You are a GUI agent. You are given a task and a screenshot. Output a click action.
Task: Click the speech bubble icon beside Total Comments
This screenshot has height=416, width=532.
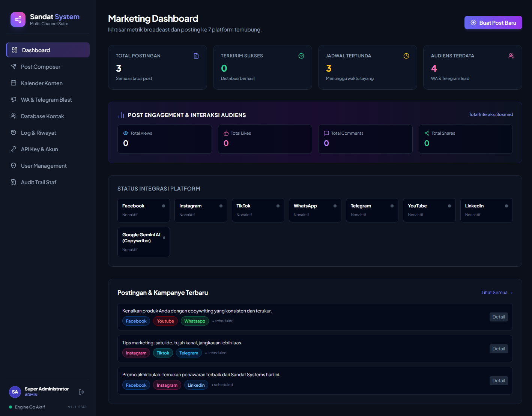coord(326,133)
